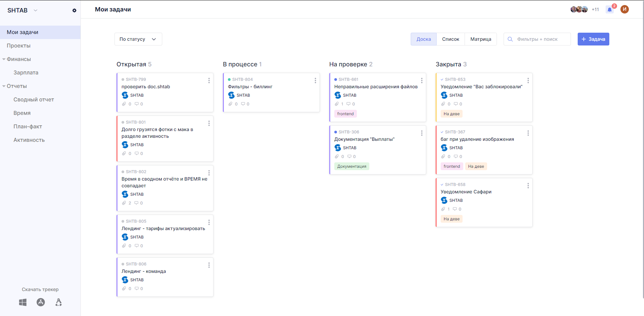Open task Уведомление Сафари
Viewport: 644px width, 316px height.
466,192
